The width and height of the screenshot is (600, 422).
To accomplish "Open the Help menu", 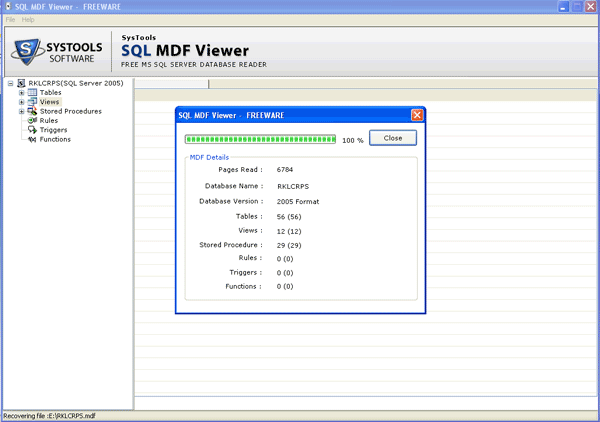I will tap(28, 20).
